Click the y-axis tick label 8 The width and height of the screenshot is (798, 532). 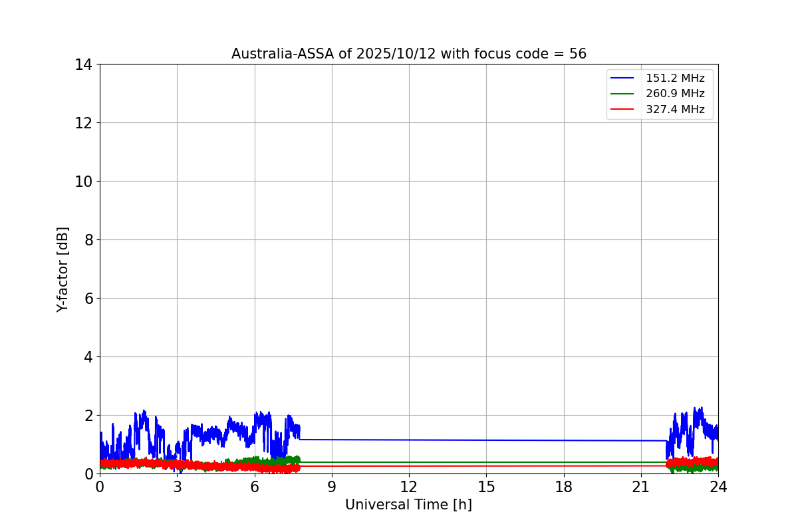tap(88, 240)
